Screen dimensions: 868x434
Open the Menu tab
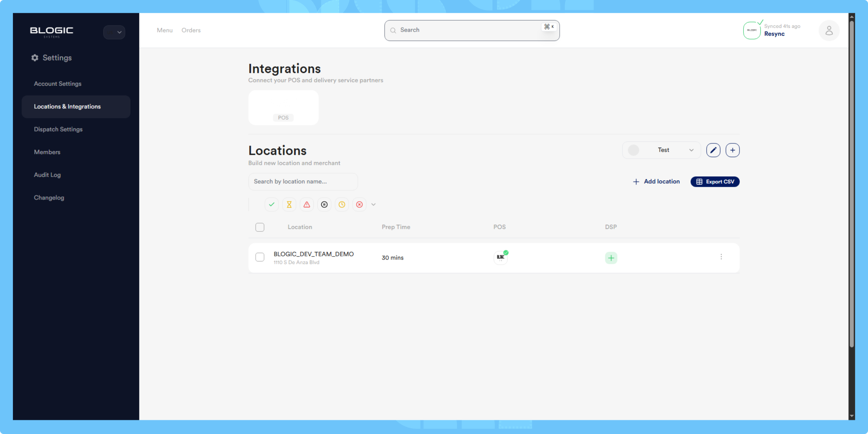[x=165, y=30]
